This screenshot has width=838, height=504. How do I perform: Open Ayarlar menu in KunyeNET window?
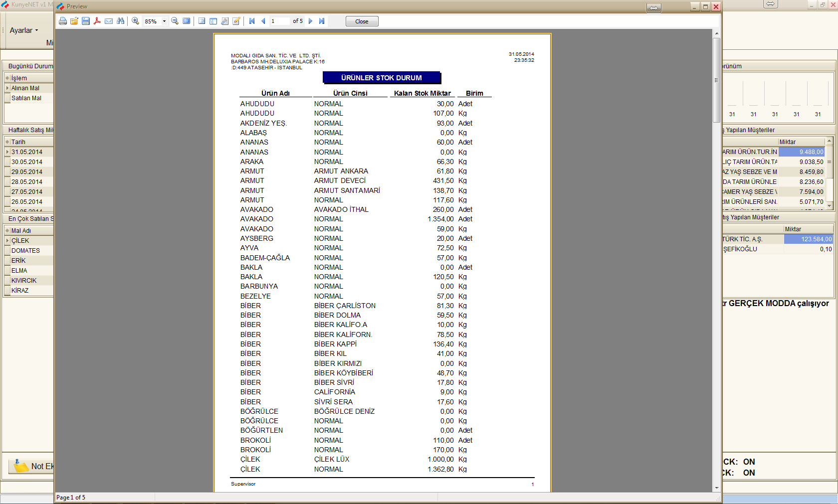23,30
